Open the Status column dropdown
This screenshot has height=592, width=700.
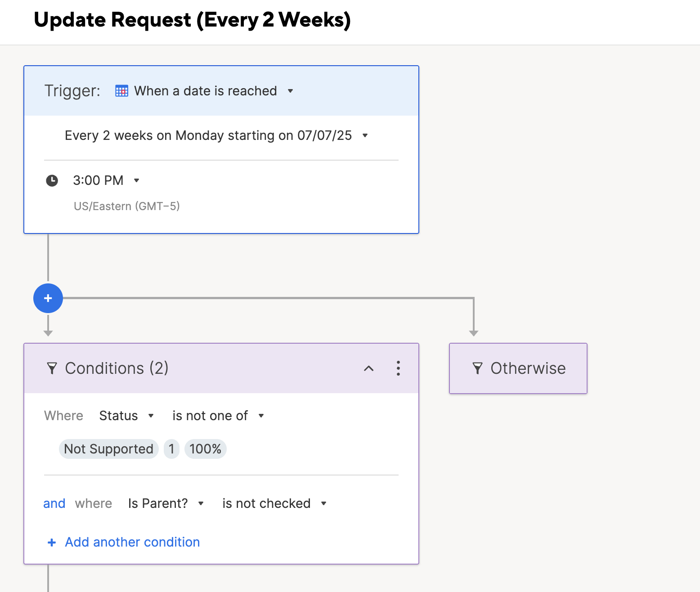(126, 416)
